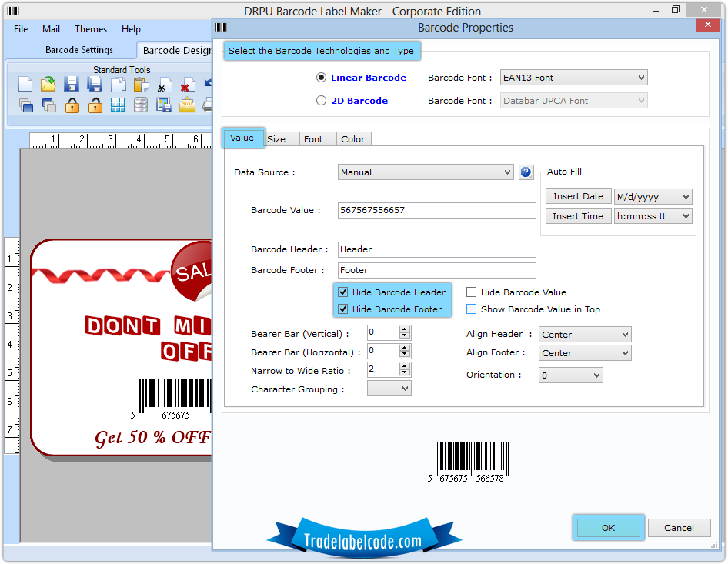Expand the Align Footer dropdown
The height and width of the screenshot is (564, 728).
(585, 353)
